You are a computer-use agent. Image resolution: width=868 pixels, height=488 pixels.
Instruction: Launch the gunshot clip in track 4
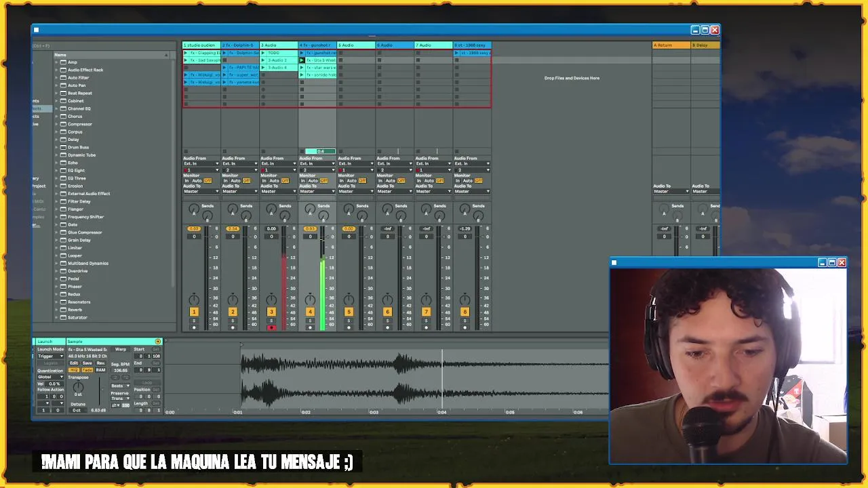point(302,53)
